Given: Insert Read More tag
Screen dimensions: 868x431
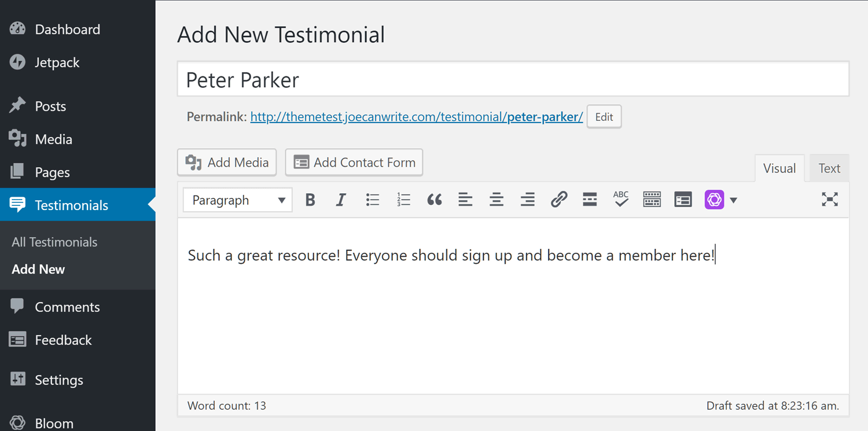Looking at the screenshot, I should (x=590, y=200).
